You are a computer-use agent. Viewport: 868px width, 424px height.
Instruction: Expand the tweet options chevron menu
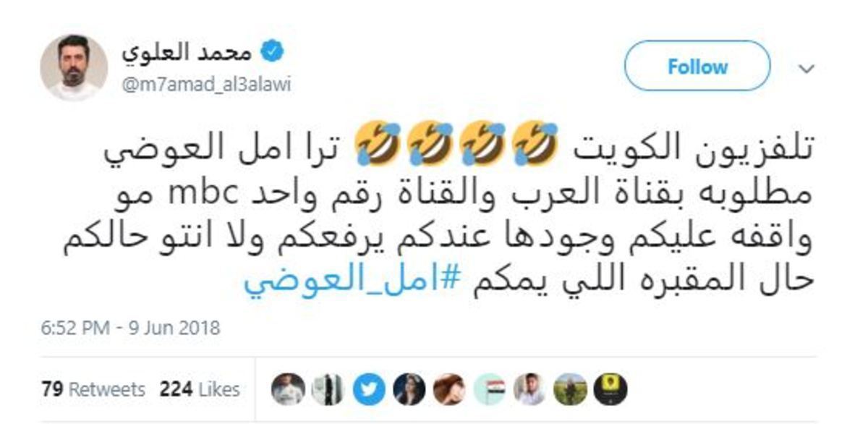coord(806,69)
